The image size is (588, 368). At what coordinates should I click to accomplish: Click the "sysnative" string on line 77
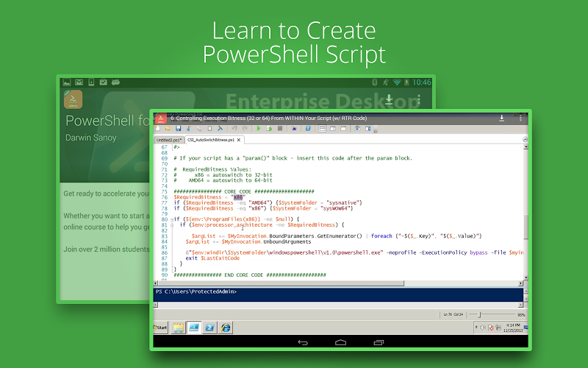pyautogui.click(x=343, y=203)
